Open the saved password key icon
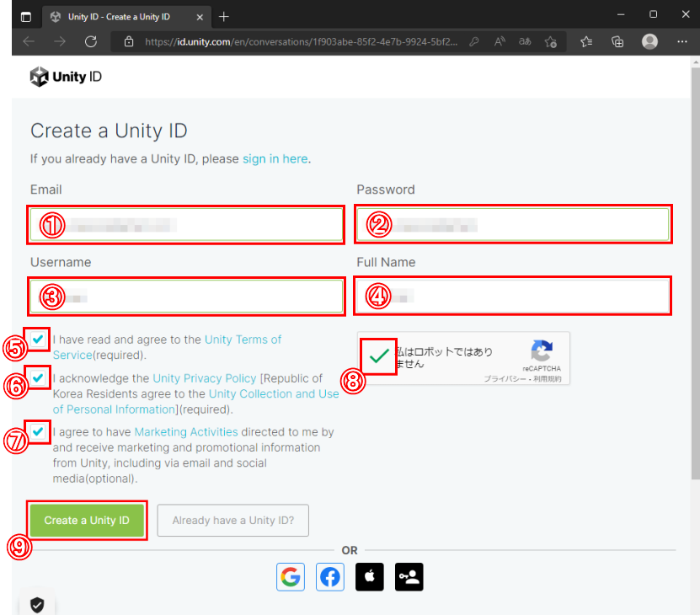This screenshot has height=615, width=700. pos(474,41)
